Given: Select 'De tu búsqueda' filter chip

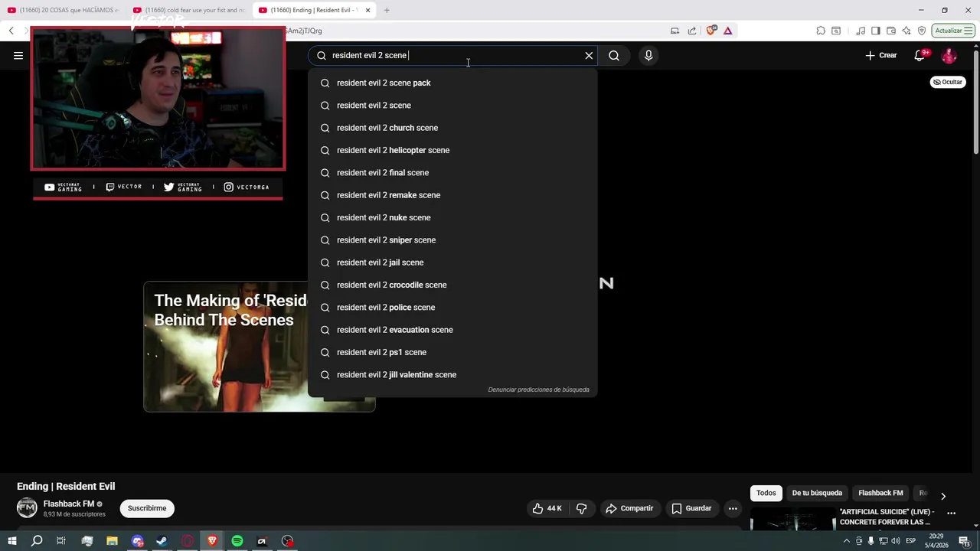Looking at the screenshot, I should pyautogui.click(x=817, y=493).
